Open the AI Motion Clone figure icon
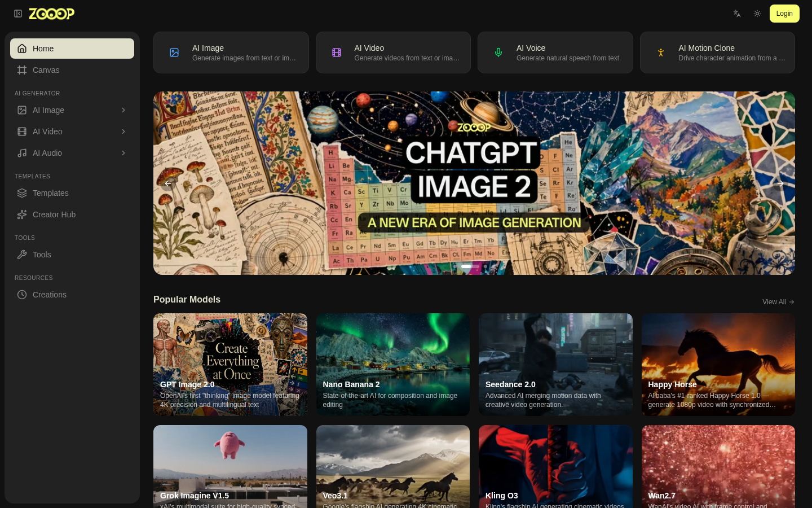Screen dimensions: 812x508 pyautogui.click(x=661, y=52)
